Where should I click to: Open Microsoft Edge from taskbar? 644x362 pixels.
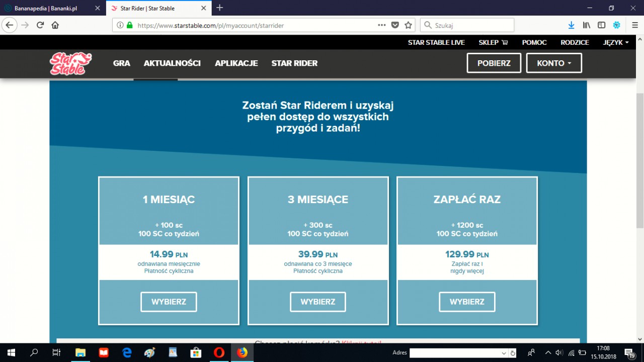127,352
